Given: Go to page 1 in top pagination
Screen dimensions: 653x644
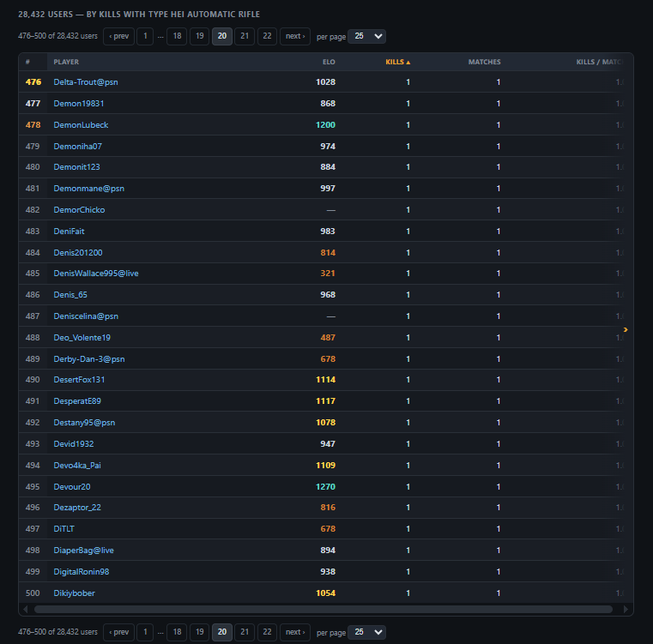Looking at the screenshot, I should tap(145, 36).
